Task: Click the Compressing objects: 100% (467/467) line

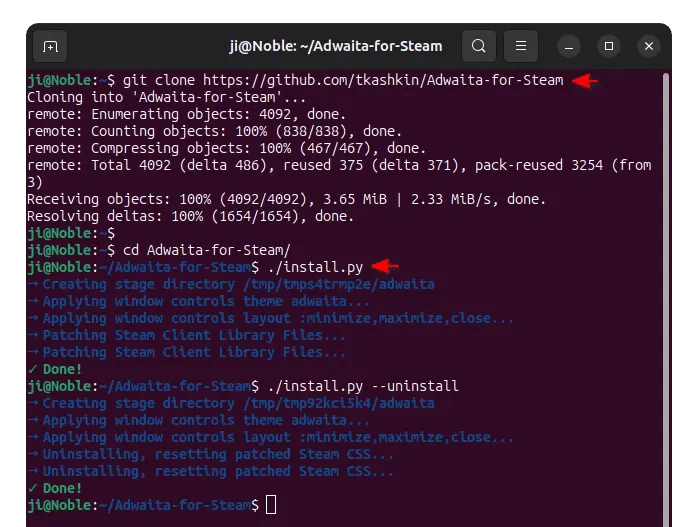Action: (226, 148)
